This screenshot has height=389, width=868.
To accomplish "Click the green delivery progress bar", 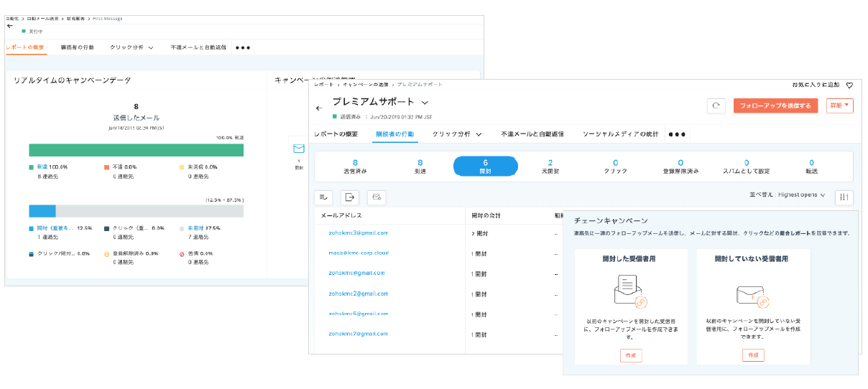I will tap(136, 150).
